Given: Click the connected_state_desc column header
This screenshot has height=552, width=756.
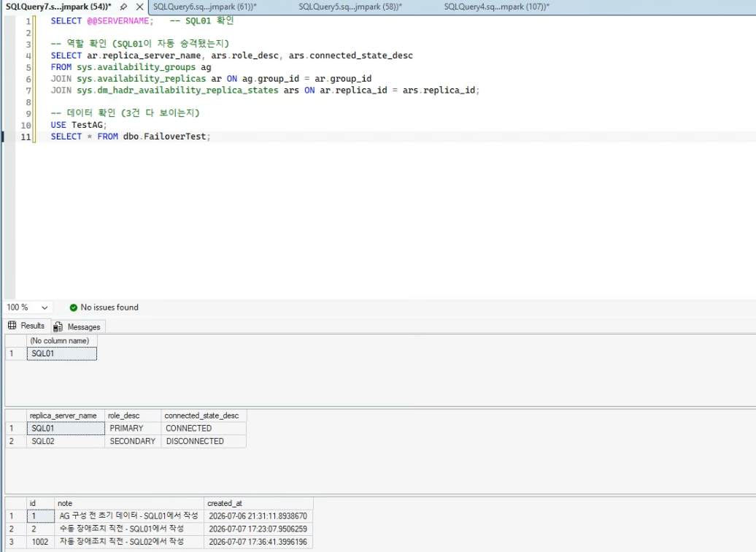Looking at the screenshot, I should pyautogui.click(x=204, y=415).
